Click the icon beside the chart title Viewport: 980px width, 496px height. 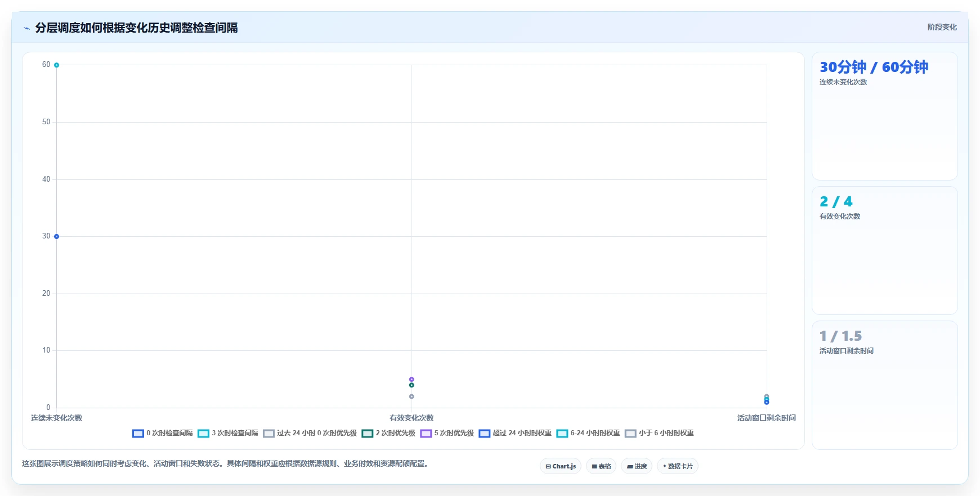point(26,28)
